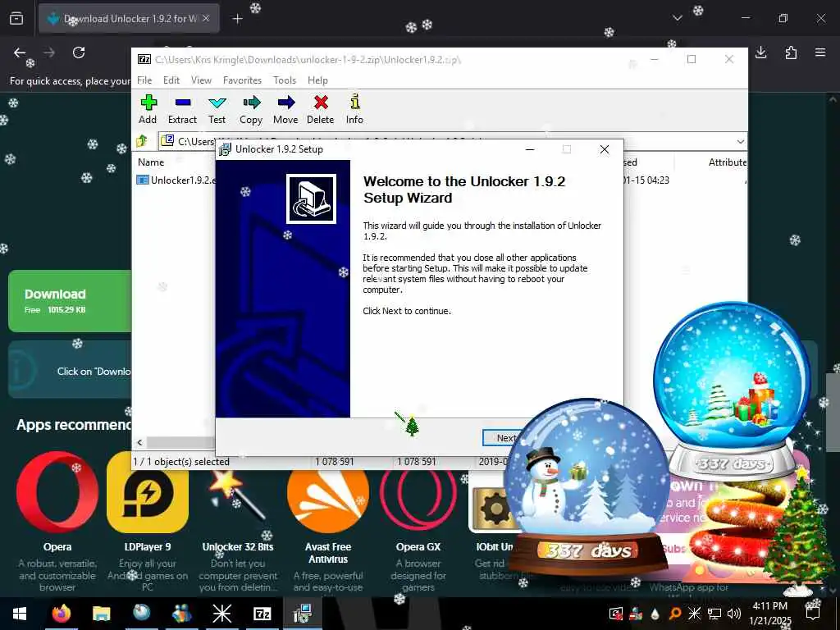Switch to 7-Zip on the taskbar
840x630 pixels.
point(262,614)
